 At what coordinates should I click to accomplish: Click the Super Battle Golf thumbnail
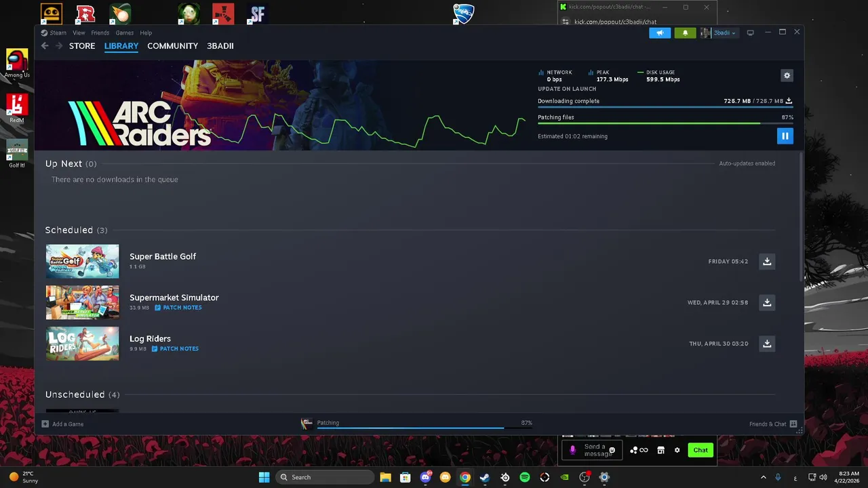click(x=82, y=261)
